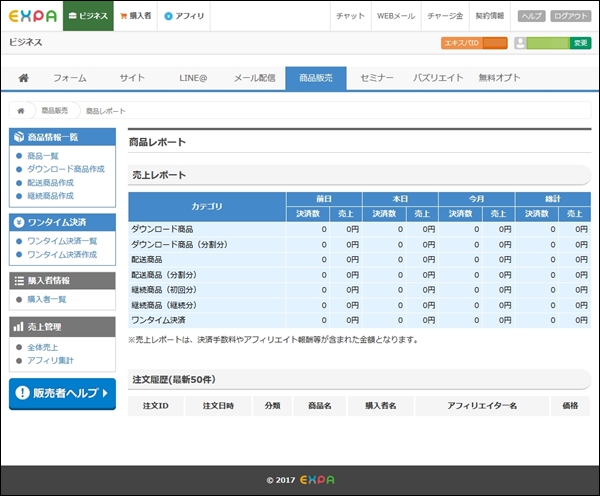Screen dimensions: 600x496
Task: Open ワンタイム決済一覧 link
Action: point(62,241)
